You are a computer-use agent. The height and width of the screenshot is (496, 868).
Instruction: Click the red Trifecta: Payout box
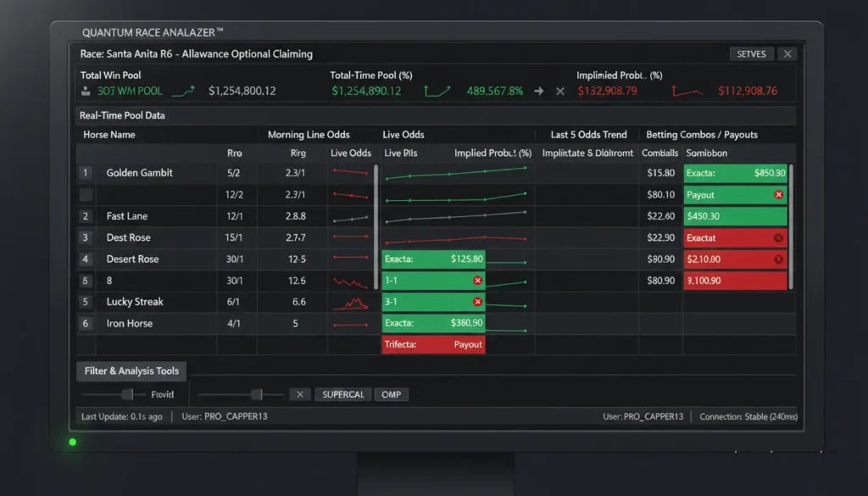(433, 344)
